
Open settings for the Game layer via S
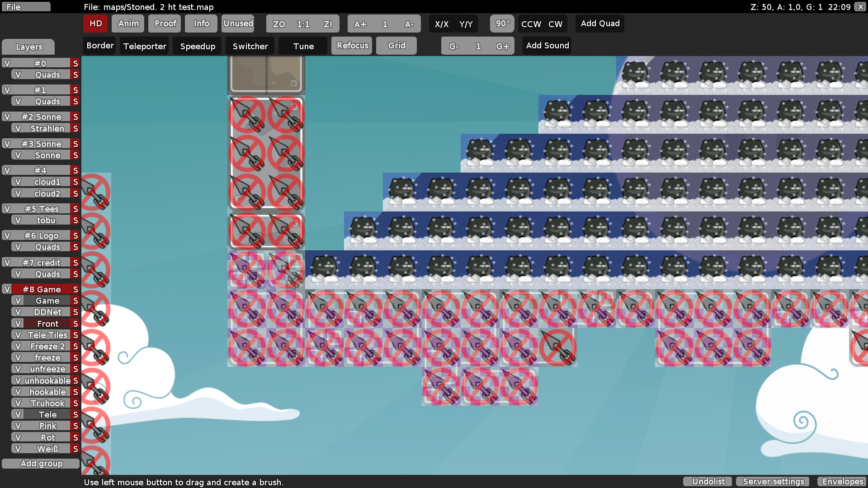[x=75, y=300]
